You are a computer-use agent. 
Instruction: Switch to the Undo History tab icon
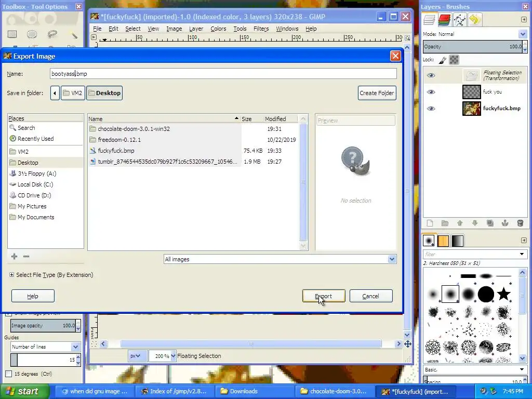pyautogui.click(x=474, y=20)
